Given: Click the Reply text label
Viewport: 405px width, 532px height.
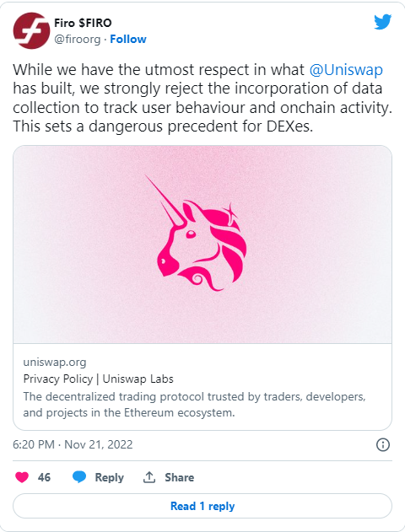Looking at the screenshot, I should click(x=110, y=477).
